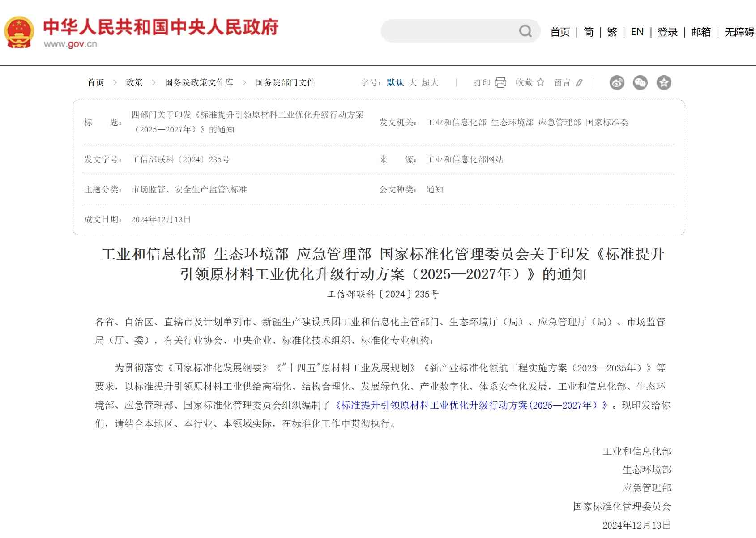The height and width of the screenshot is (538, 756).
Task: Click the printer icon
Action: pos(500,83)
